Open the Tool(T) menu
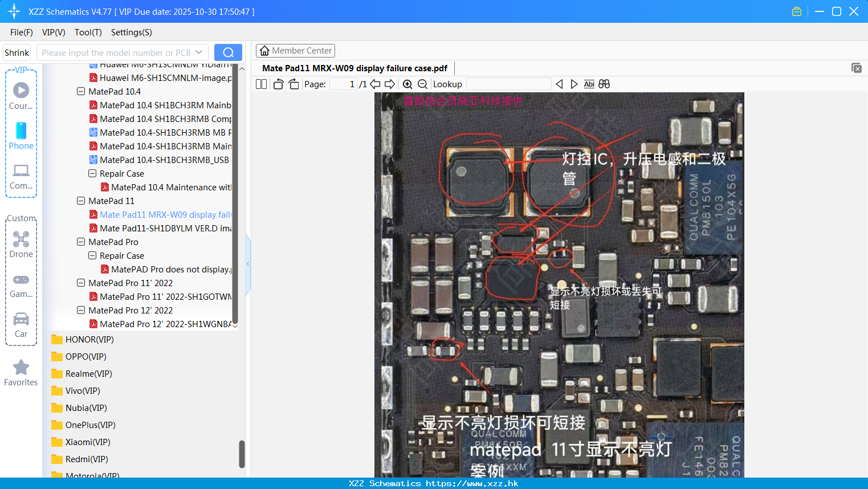 (x=88, y=32)
